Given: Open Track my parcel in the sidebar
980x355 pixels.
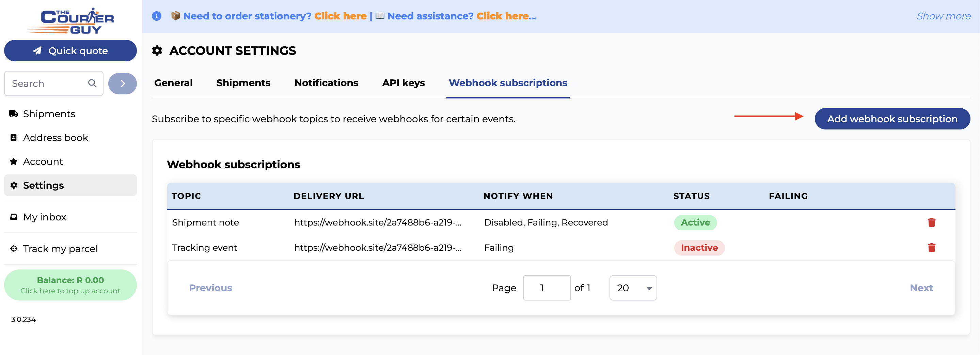Looking at the screenshot, I should pos(70,248).
